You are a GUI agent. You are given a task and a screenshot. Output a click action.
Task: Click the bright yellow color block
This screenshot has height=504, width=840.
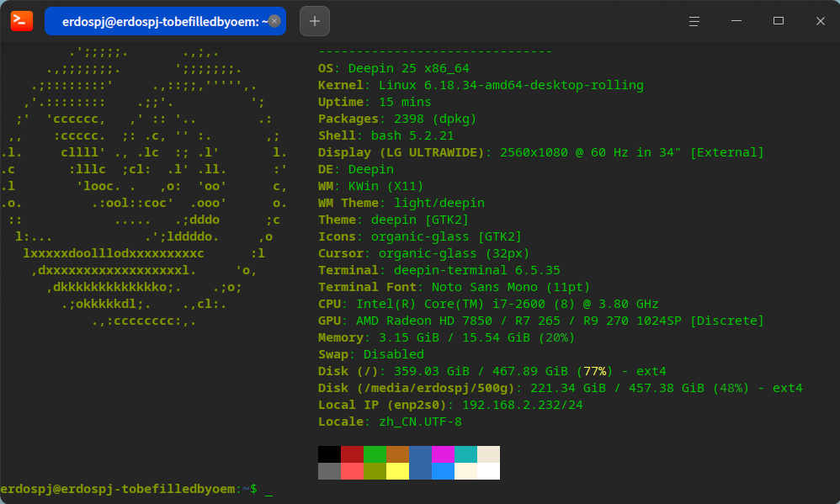[397, 471]
